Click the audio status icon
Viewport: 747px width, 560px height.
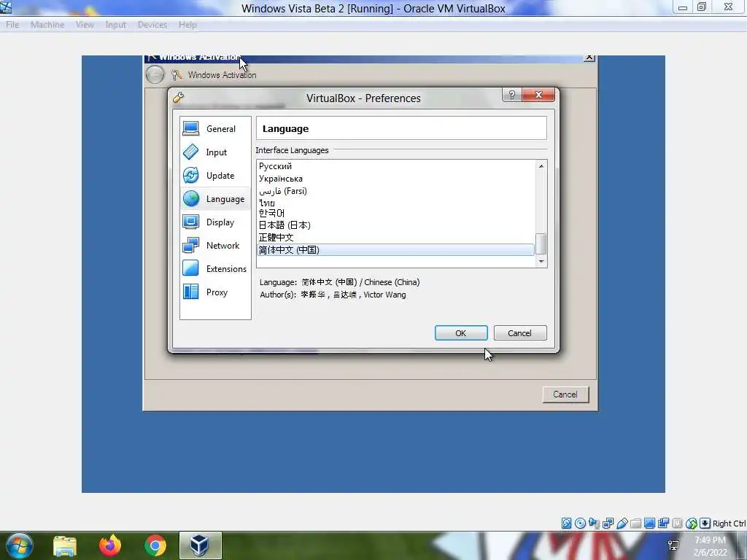pos(594,524)
